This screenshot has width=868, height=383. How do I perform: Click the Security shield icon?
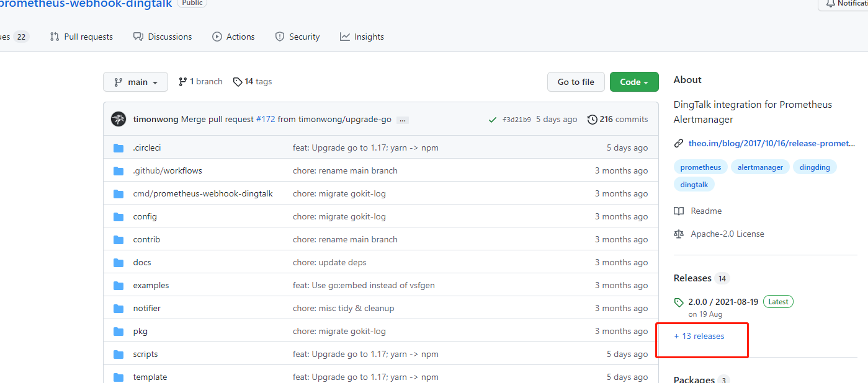[280, 37]
